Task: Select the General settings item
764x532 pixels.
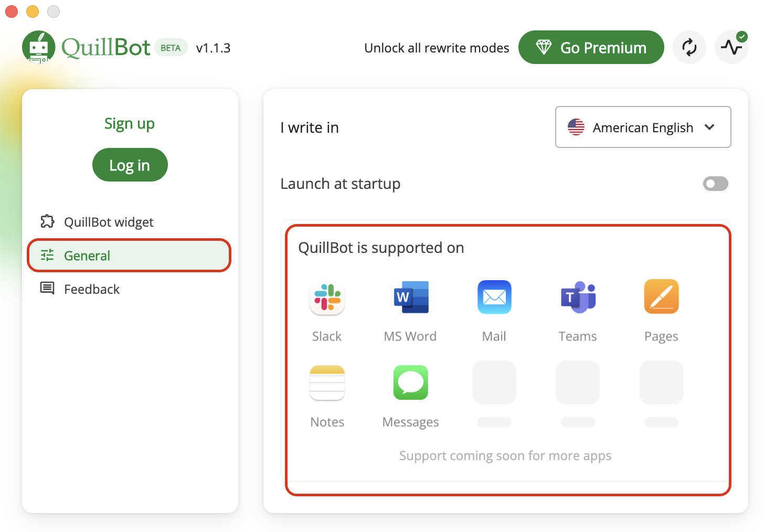Action: pyautogui.click(x=129, y=256)
